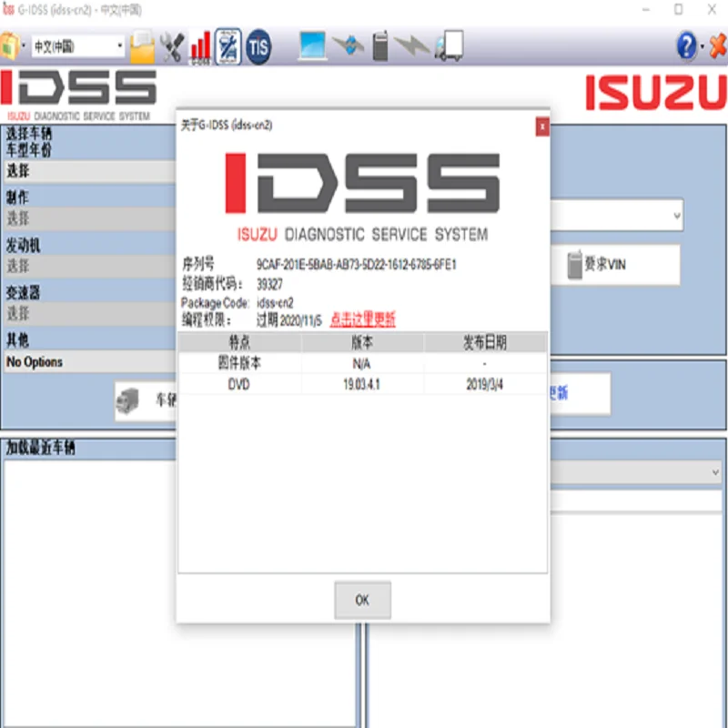Click OK in the About dialog
The image size is (728, 728).
pyautogui.click(x=362, y=600)
